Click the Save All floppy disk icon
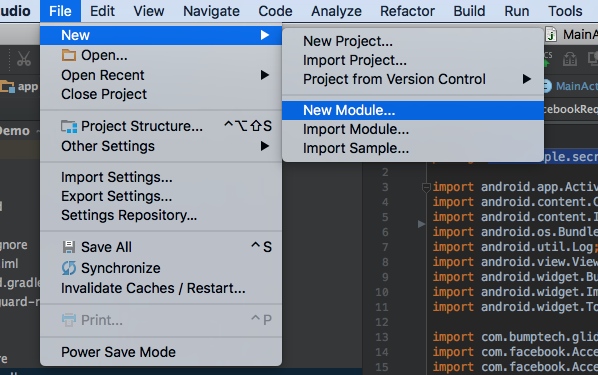Screen dimensions: 598x375 click(x=69, y=247)
